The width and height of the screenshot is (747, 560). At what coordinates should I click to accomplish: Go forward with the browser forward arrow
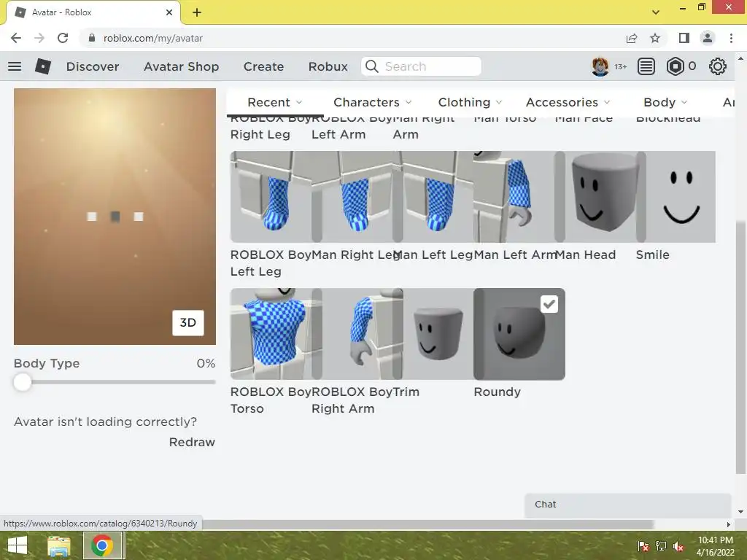click(x=39, y=38)
